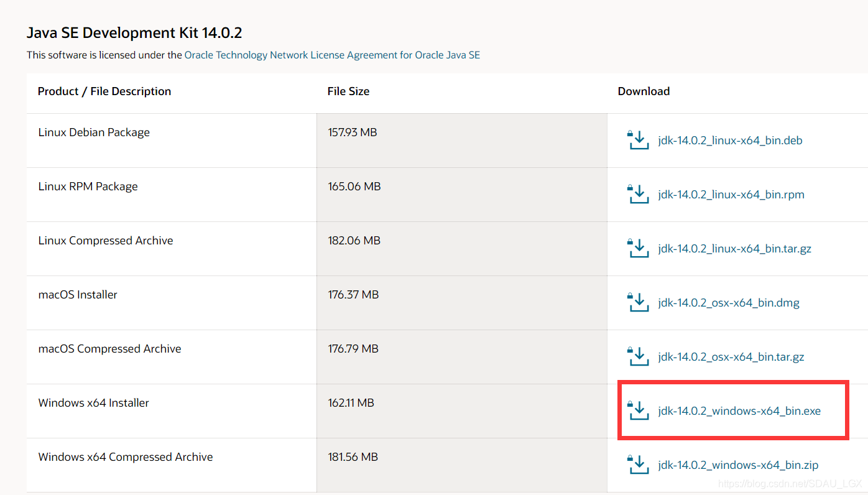868x495 pixels.
Task: Open Oracle Technology Network License Agreement link
Action: click(332, 55)
